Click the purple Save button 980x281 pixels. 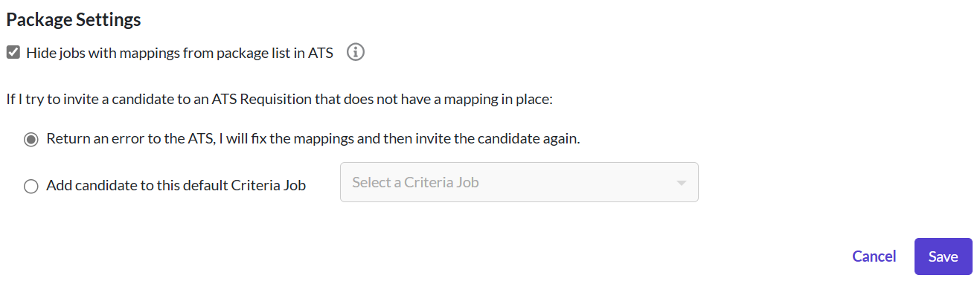pyautogui.click(x=943, y=256)
